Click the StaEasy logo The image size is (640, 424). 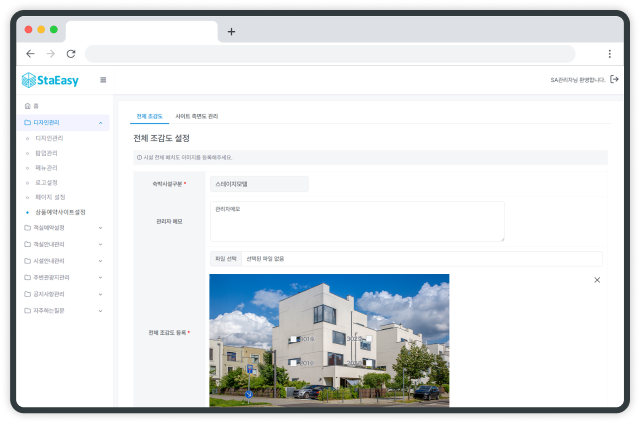(50, 80)
